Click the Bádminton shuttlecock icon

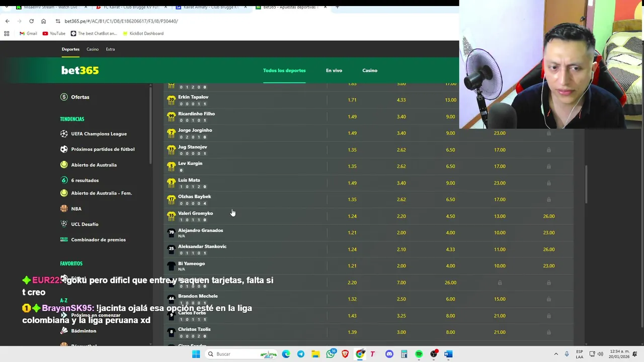coord(64,331)
